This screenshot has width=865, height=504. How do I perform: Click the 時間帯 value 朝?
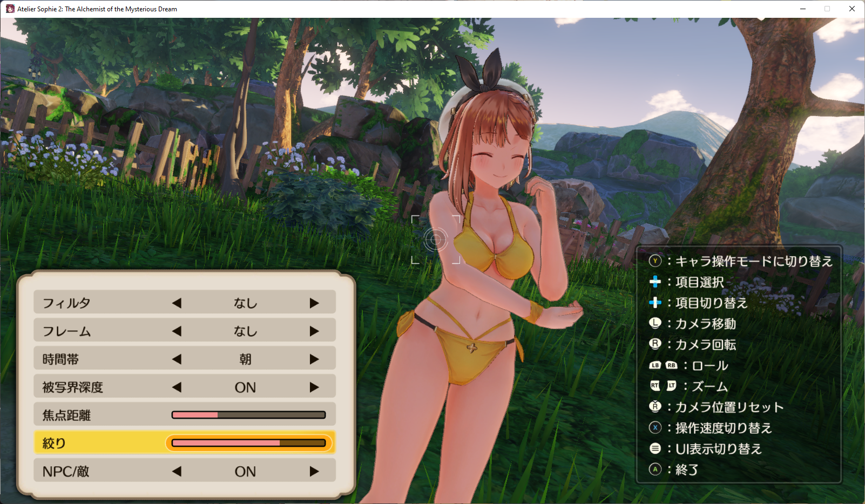click(x=245, y=359)
